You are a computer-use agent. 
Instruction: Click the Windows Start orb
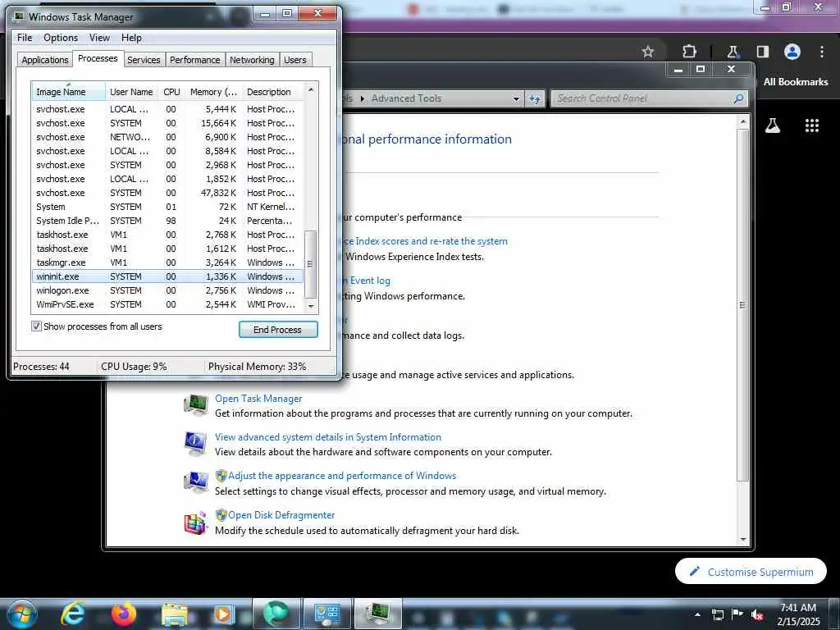(x=21, y=614)
